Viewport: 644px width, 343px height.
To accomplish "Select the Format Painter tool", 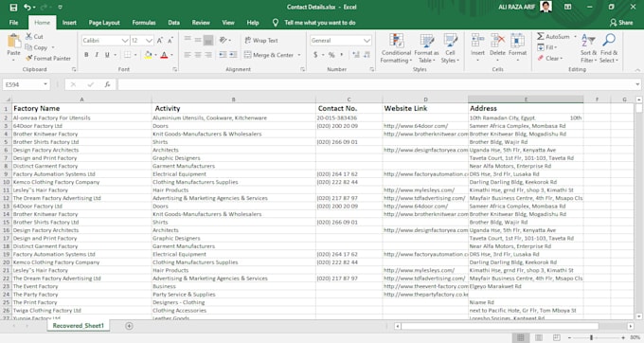I will 48,59.
